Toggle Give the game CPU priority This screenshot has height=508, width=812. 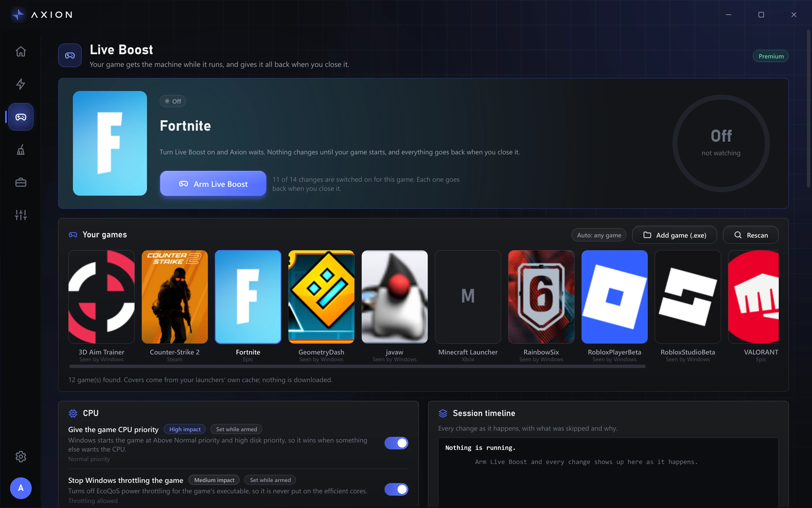(x=396, y=443)
